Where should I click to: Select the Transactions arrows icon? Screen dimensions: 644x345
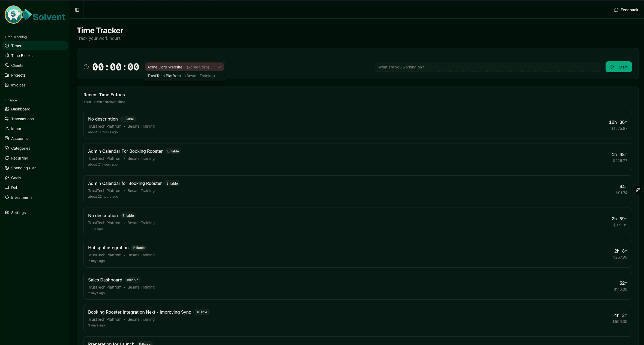(x=7, y=119)
